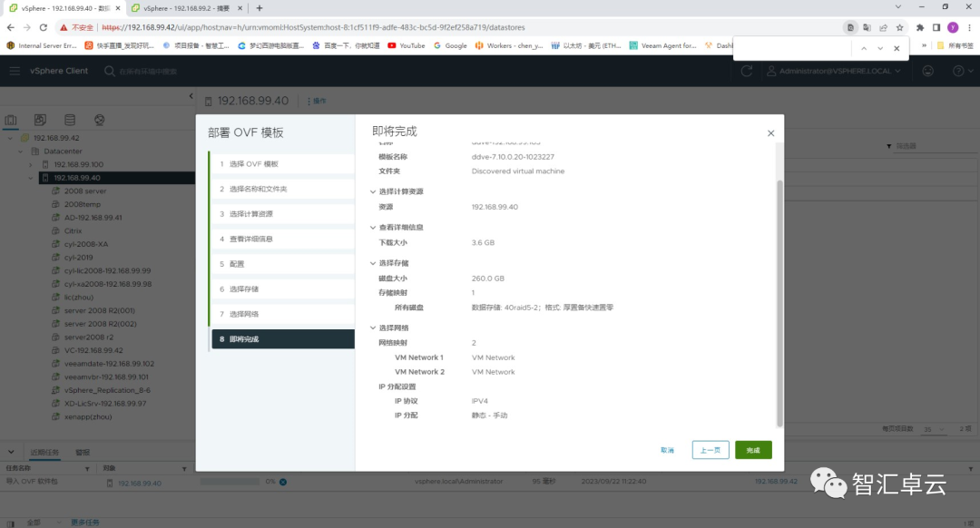
Task: Click the OVF import task progress bar
Action: (230, 482)
